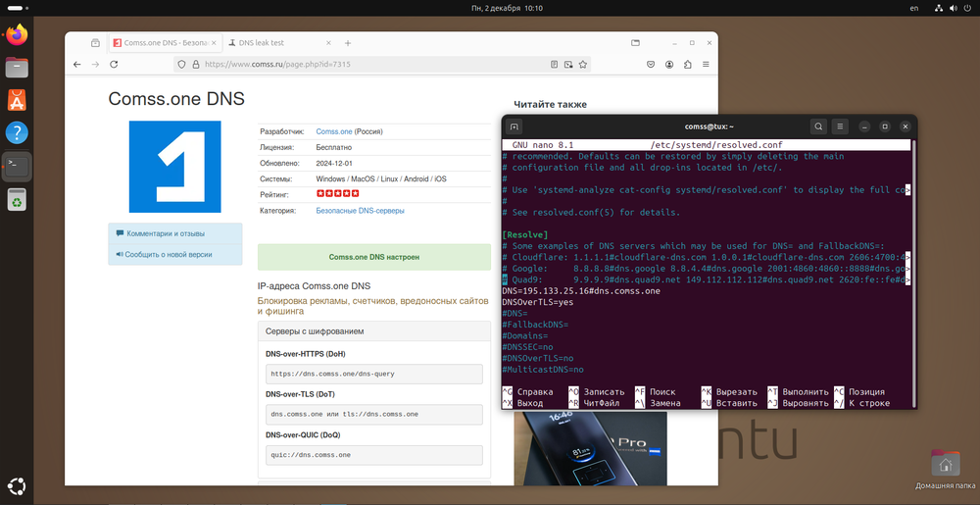Open the terminal search tool
This screenshot has height=505, width=980.
click(818, 126)
